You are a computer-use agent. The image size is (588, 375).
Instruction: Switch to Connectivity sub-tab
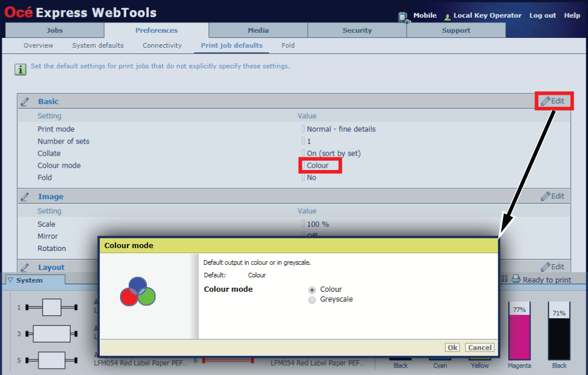(x=162, y=45)
